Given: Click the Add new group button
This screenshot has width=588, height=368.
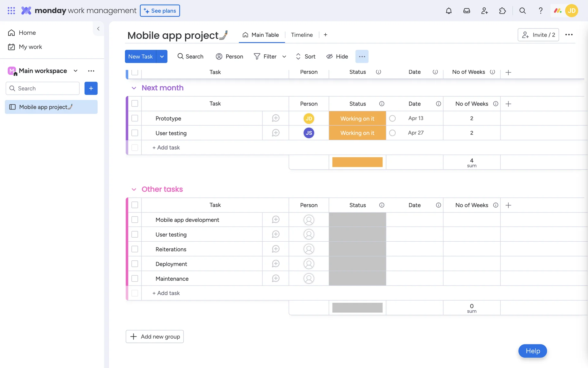Looking at the screenshot, I should click(155, 336).
